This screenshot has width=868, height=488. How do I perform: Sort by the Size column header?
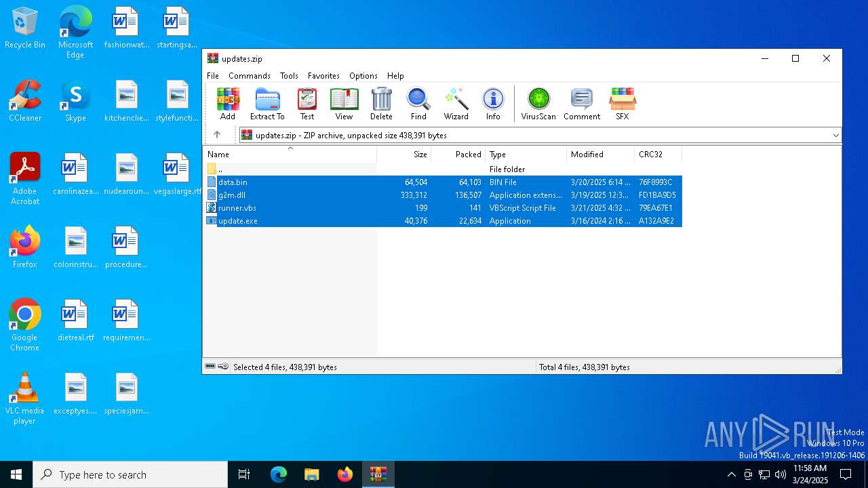pos(404,155)
